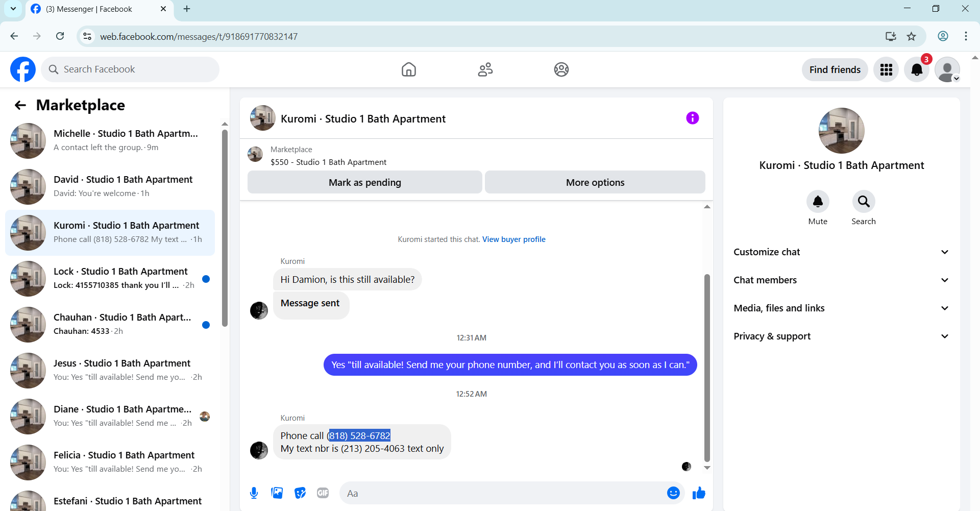Open Diane · Studio 1 Bath conversation
Screen dimensions: 980x511
pyautogui.click(x=110, y=417)
